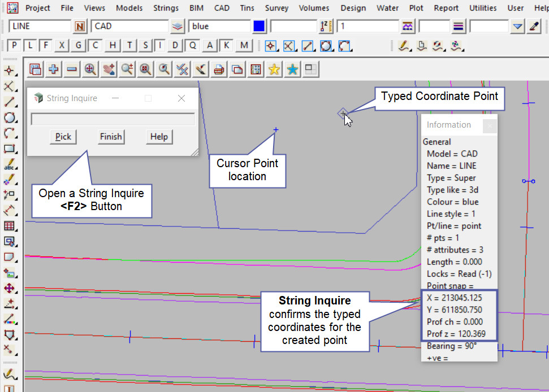Expand the blue down-arrow dropdown in the top toolbar
The height and width of the screenshot is (392, 549).
click(x=517, y=27)
